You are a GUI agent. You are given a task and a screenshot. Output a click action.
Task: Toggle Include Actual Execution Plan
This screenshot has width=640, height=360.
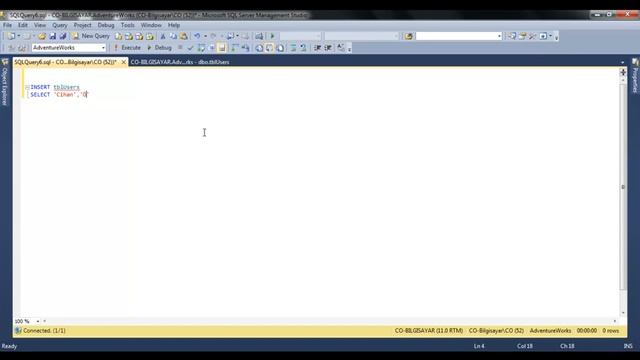coord(235,48)
